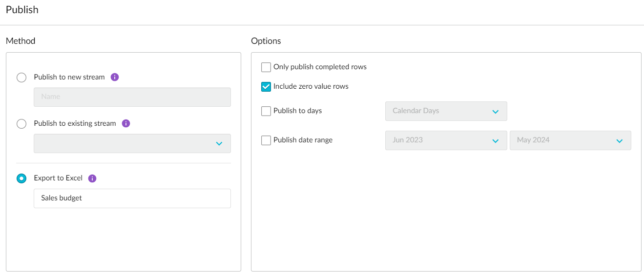
Task: Click info icon beside Publish to existing stream
Action: point(126,123)
